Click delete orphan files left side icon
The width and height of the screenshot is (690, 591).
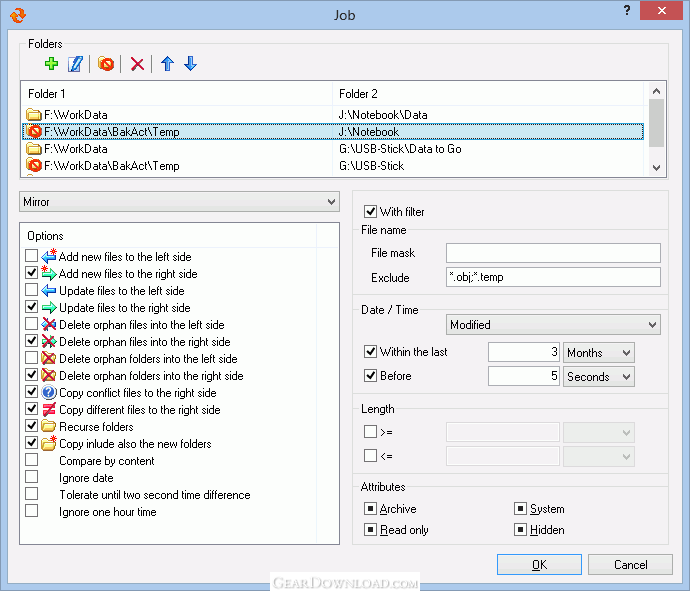[49, 324]
